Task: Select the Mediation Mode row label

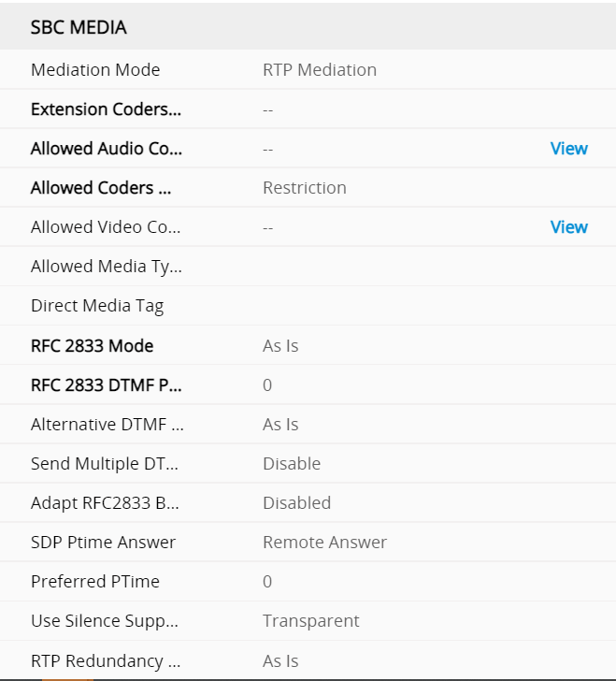Action: point(95,70)
